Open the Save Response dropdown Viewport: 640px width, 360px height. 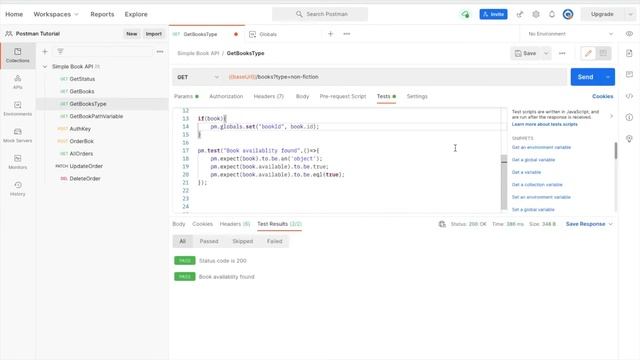tap(589, 224)
